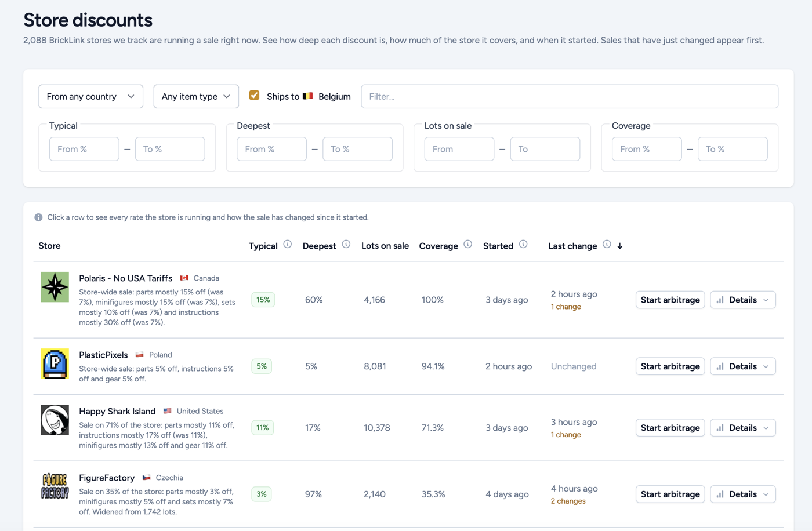Open the Polaris - No USA Tariffs store name
Image resolution: width=812 pixels, height=531 pixels.
point(126,278)
